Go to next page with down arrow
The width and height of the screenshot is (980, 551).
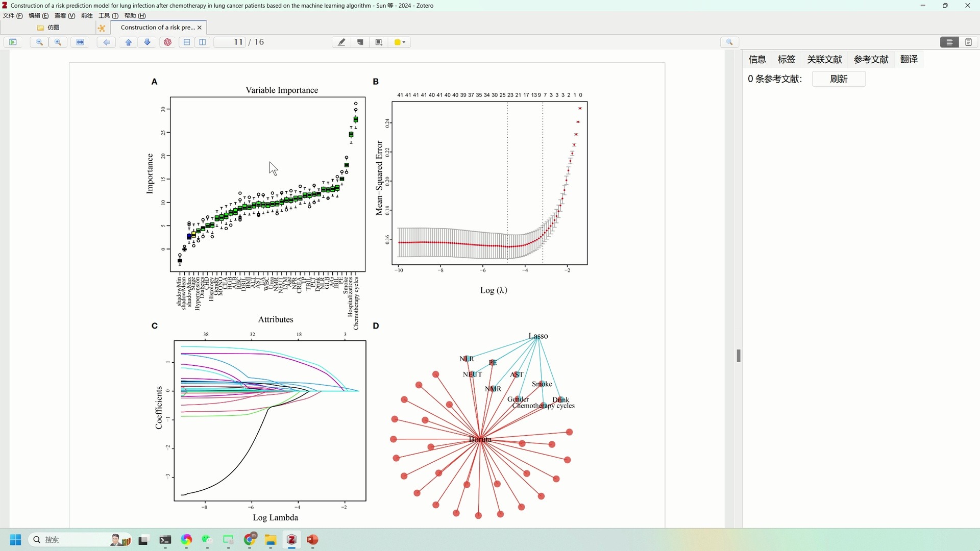(x=148, y=42)
